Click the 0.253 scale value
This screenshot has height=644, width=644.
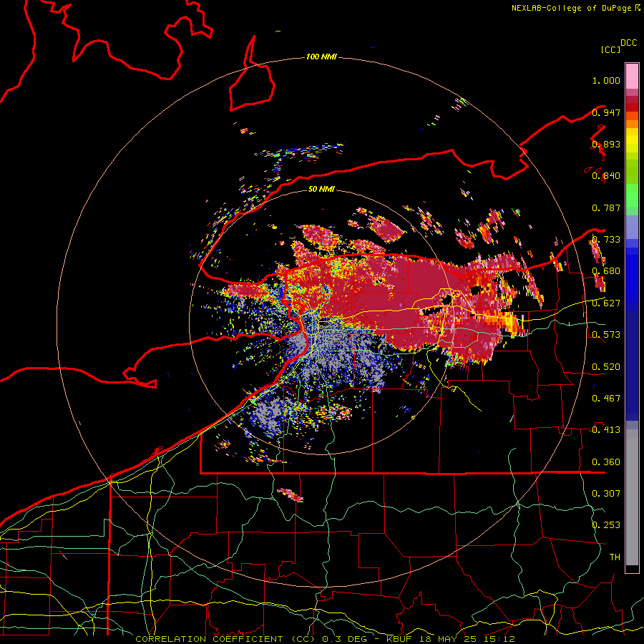click(606, 525)
